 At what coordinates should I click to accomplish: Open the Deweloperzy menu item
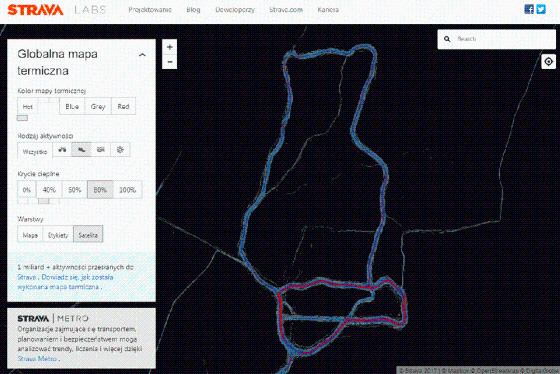pos(235,10)
